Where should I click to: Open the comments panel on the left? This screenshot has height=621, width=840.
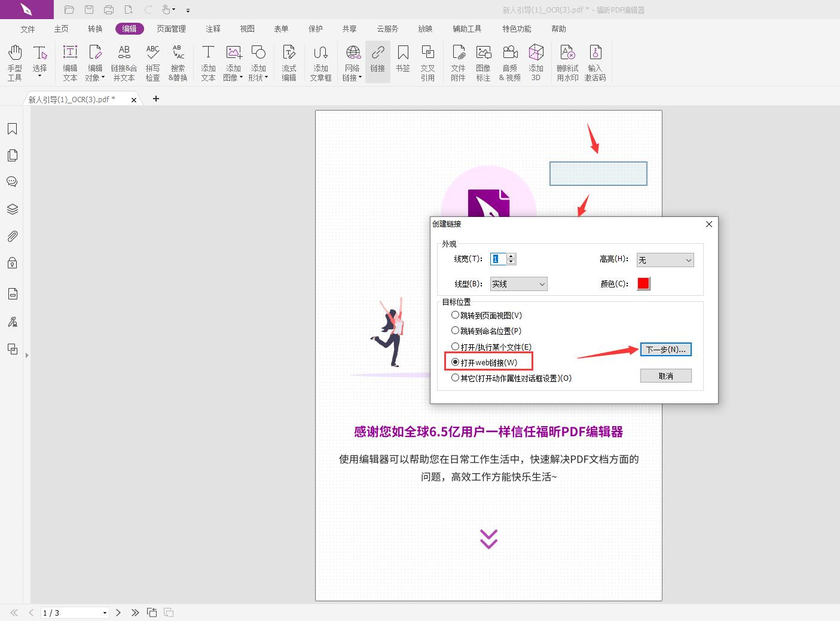coord(13,182)
